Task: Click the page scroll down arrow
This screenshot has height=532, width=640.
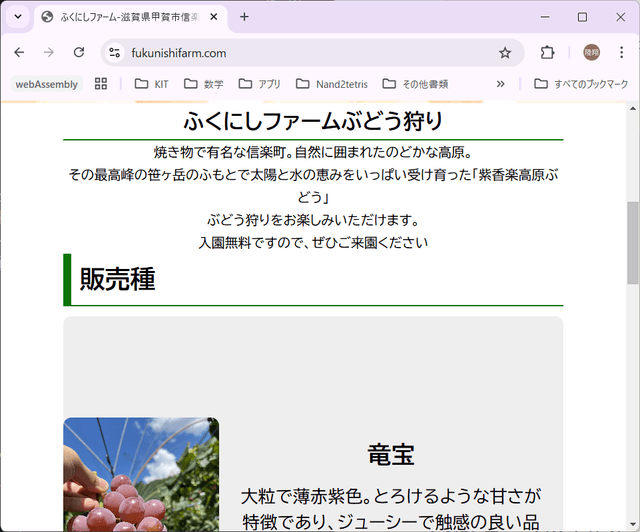Action: [633, 524]
